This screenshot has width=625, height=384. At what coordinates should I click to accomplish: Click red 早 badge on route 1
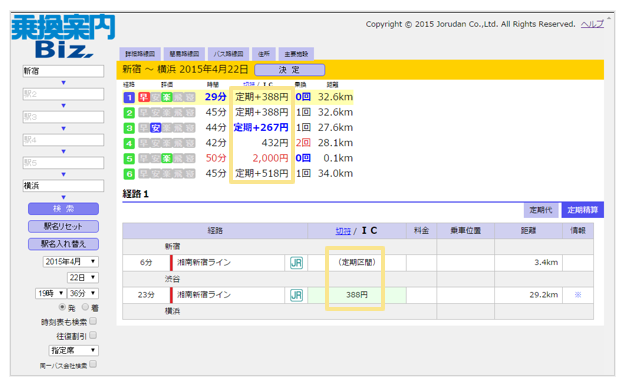pyautogui.click(x=143, y=97)
